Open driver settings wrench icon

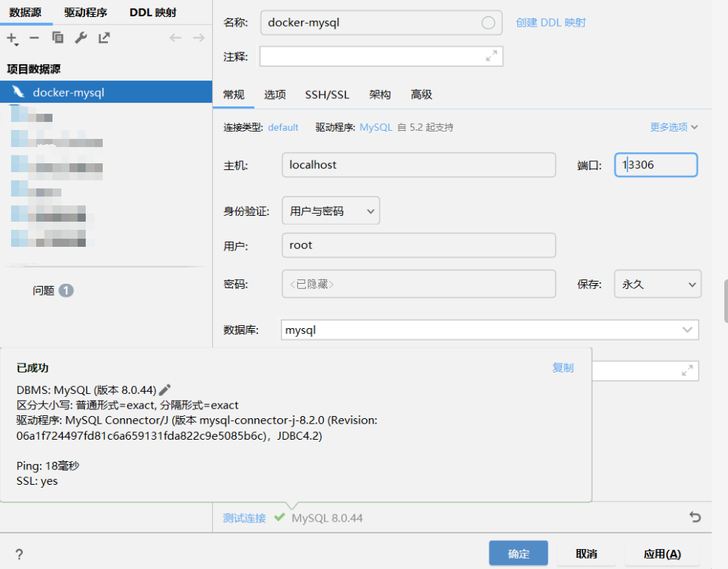click(81, 38)
